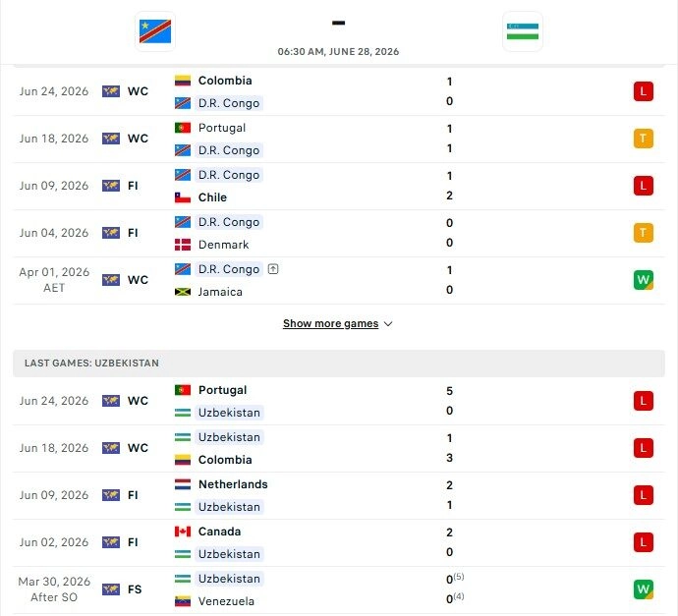Screen dimensions: 678x616
Task: Open the Netherlands team link
Action: pos(233,484)
